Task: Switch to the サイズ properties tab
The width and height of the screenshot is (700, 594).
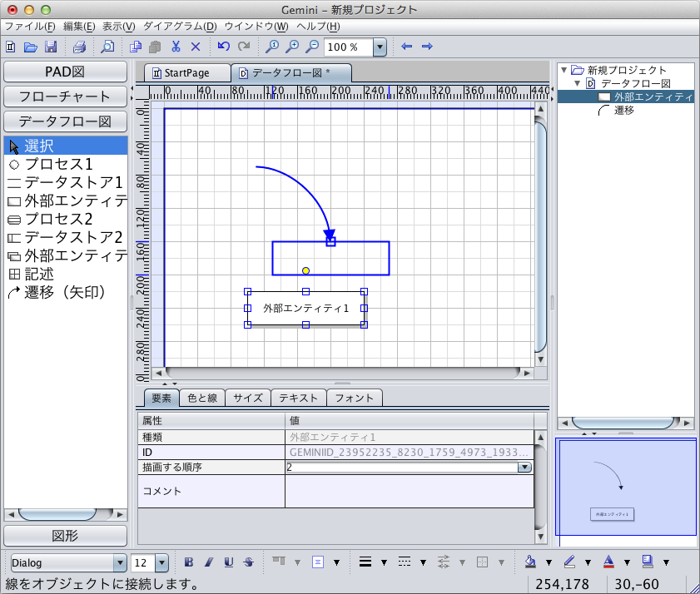Action: point(248,398)
